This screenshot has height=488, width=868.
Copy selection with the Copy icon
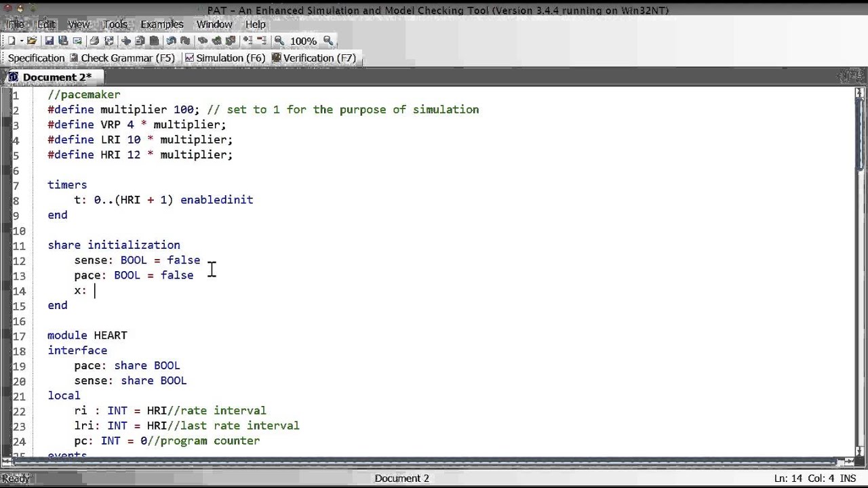[140, 41]
